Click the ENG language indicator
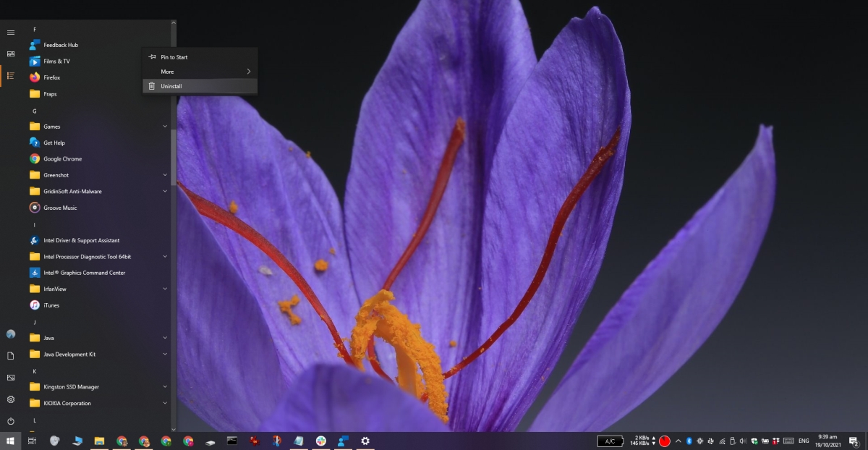Viewport: 868px width, 450px height. [804, 441]
